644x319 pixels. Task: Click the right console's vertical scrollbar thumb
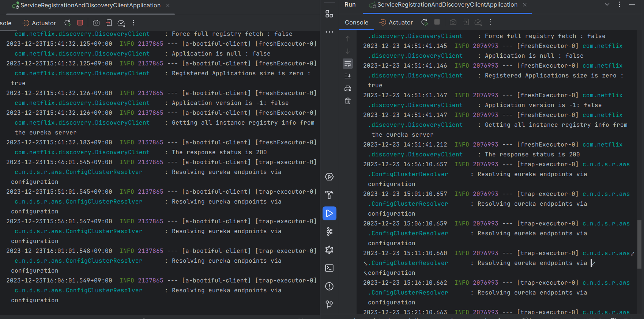639,244
